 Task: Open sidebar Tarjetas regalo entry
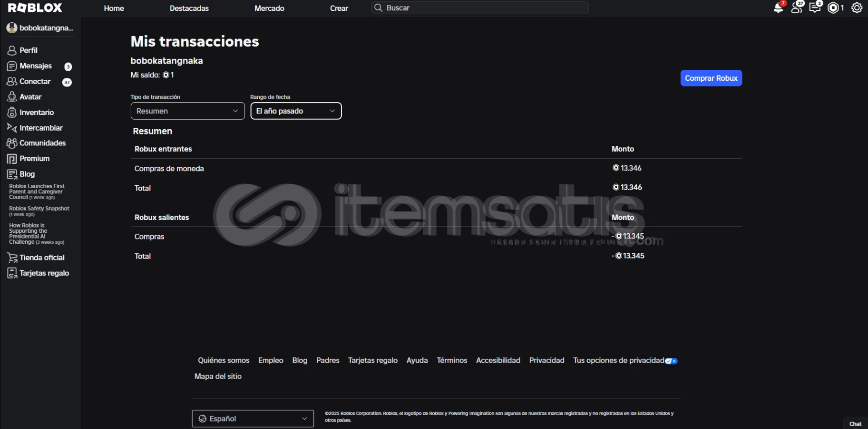click(x=44, y=273)
